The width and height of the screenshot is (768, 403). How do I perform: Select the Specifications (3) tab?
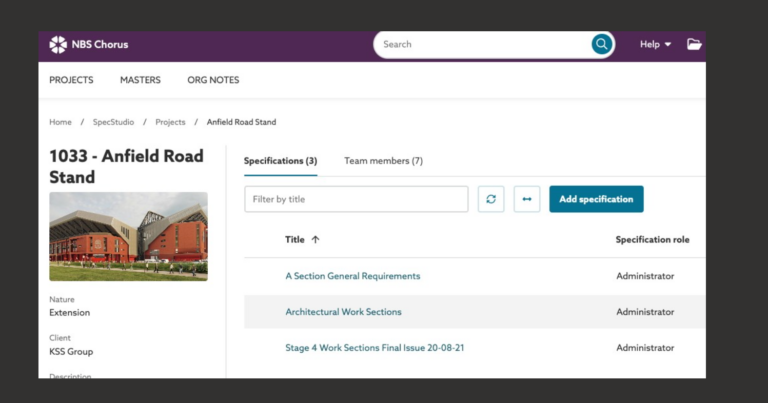pos(280,161)
